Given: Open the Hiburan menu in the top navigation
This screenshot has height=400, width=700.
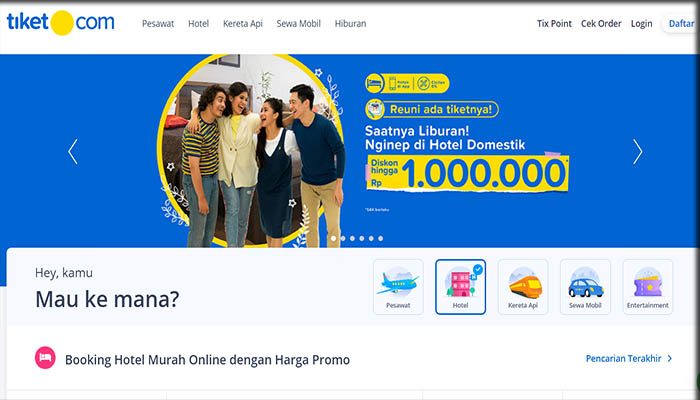Looking at the screenshot, I should point(350,24).
